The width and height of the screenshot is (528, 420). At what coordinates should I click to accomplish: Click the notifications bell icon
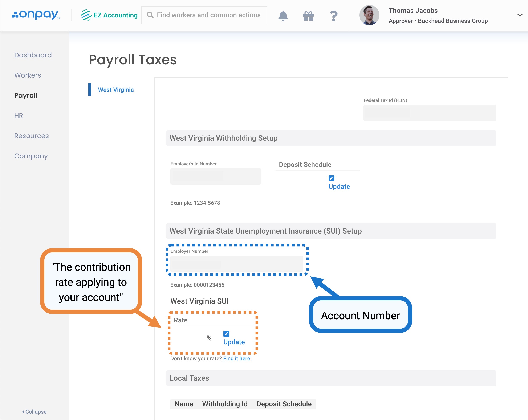pos(283,16)
